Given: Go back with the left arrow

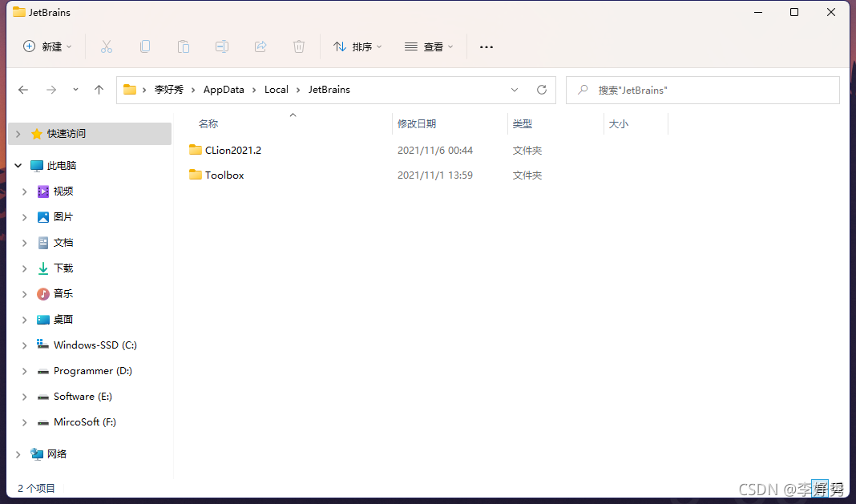Looking at the screenshot, I should [23, 90].
